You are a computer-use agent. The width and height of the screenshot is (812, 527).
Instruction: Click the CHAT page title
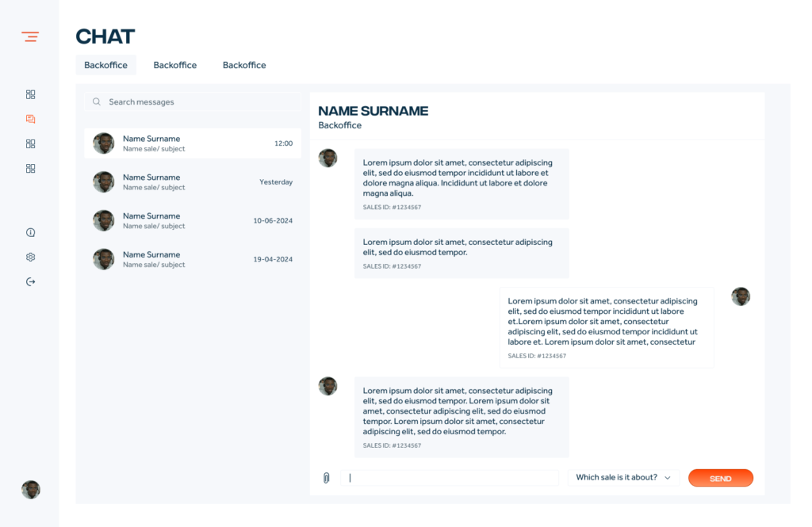(x=105, y=36)
